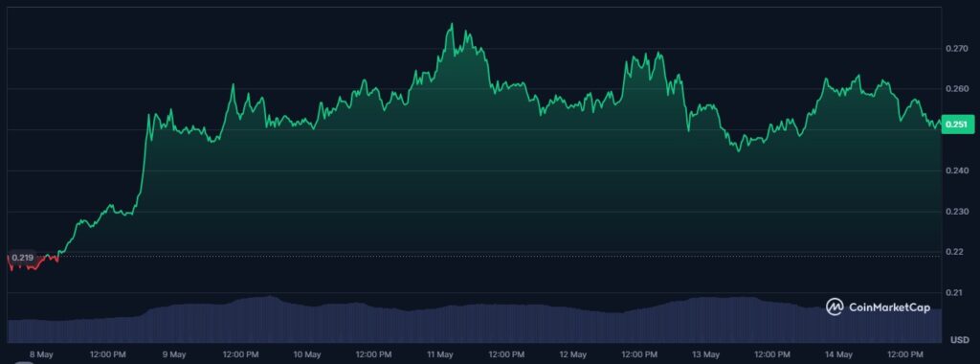Click the 14 May date label
980x364 pixels.
[839, 354]
